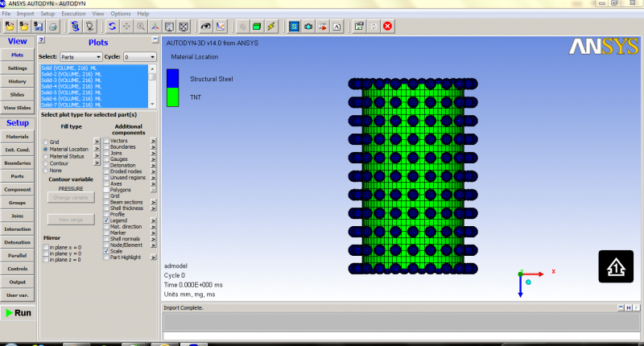Click the User var. sidebar button

pos(17,295)
